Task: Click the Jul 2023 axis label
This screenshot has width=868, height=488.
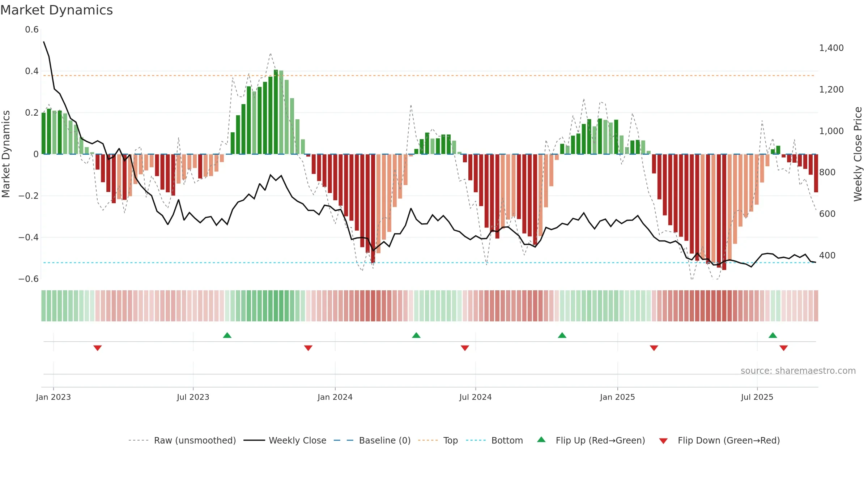Action: pos(193,397)
